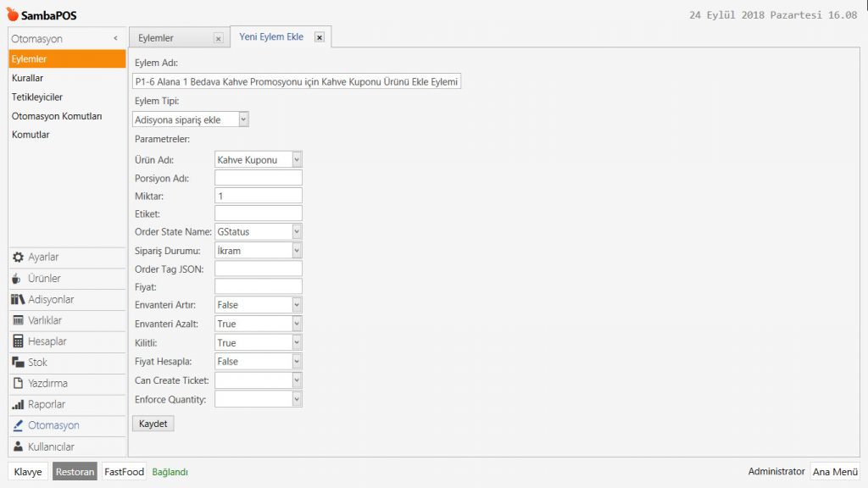Select the Varlıklar icon in sidebar
This screenshot has width=868, height=488.
(x=18, y=320)
